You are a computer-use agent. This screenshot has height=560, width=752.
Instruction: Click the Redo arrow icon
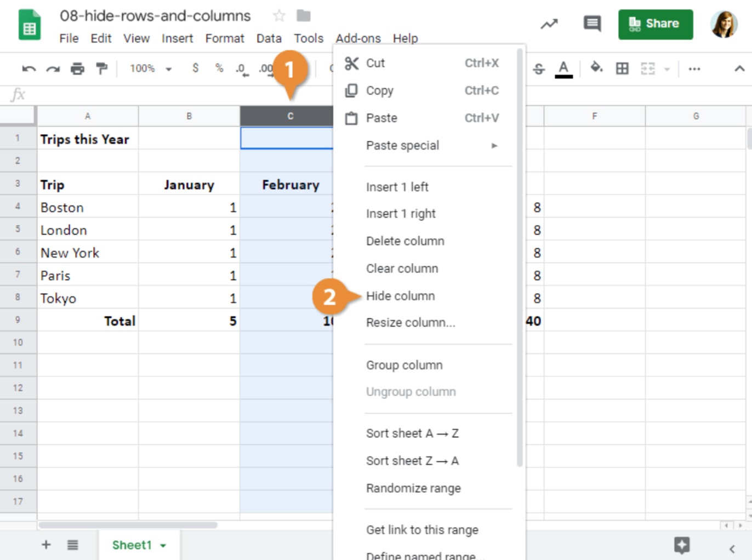tap(53, 68)
